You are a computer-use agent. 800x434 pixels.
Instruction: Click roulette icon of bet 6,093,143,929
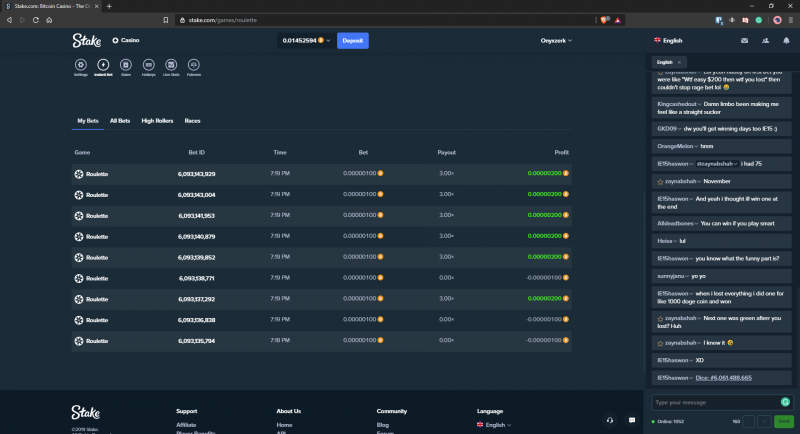click(x=79, y=174)
